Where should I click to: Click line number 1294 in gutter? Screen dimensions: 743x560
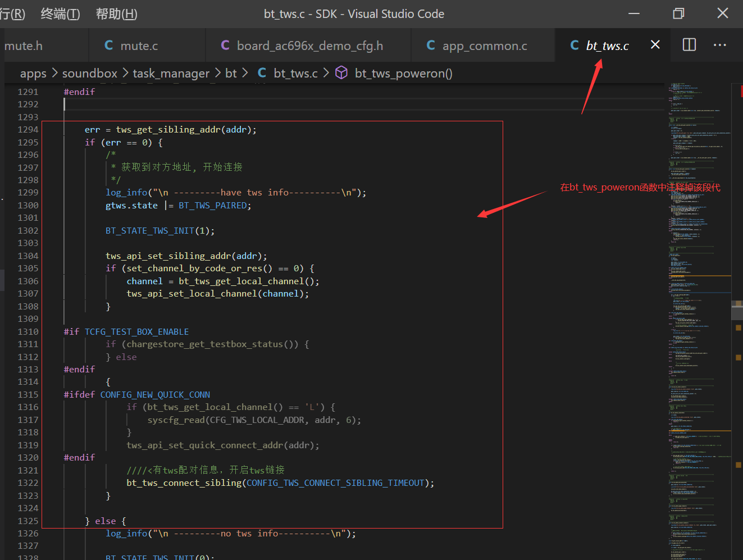(x=28, y=130)
